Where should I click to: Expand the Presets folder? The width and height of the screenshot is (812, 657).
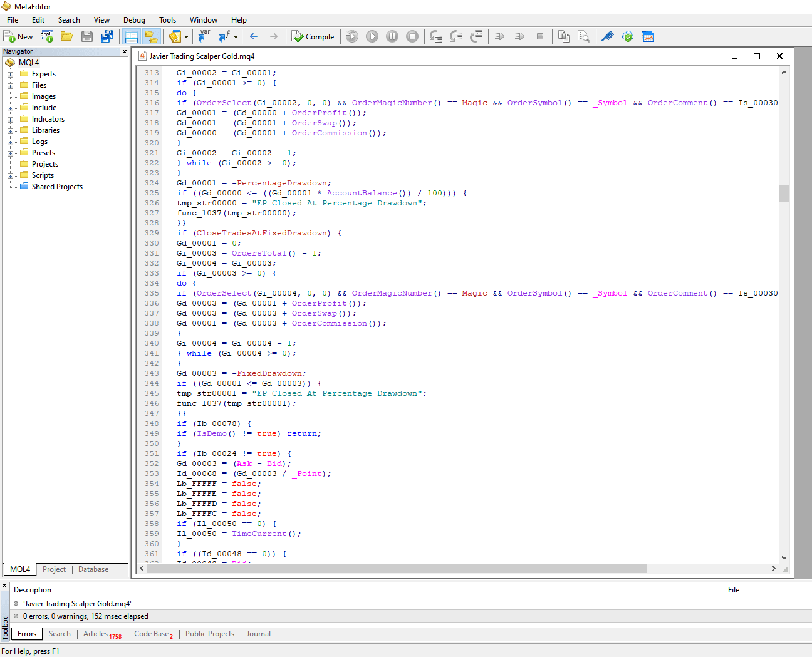tap(11, 153)
